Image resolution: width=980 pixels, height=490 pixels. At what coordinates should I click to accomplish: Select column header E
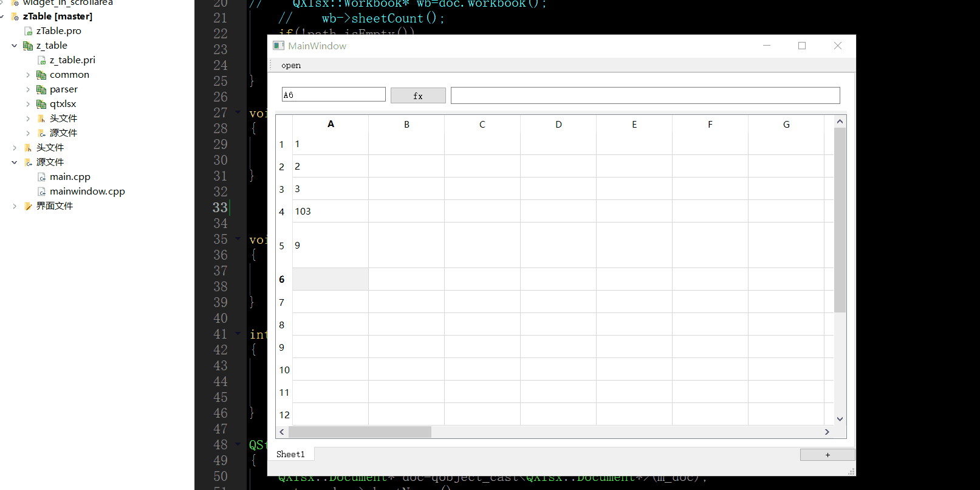click(634, 124)
